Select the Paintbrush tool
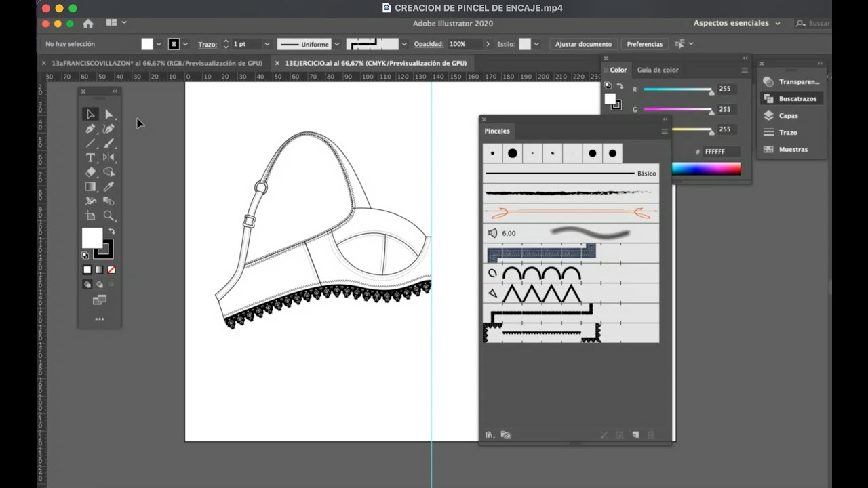Viewport: 868px width, 488px height. point(108,143)
